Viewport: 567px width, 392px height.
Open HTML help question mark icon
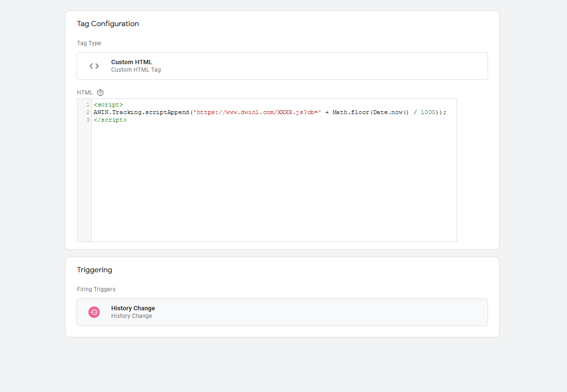click(x=100, y=93)
